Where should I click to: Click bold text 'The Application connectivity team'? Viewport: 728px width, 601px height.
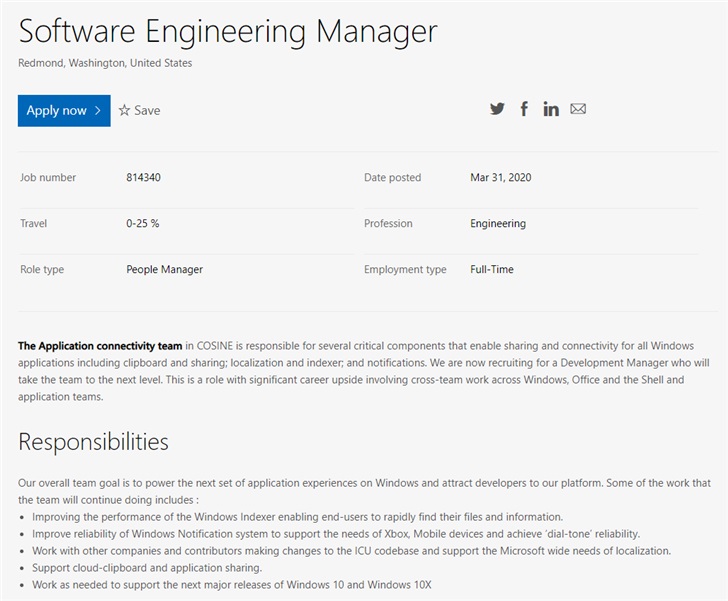click(100, 346)
